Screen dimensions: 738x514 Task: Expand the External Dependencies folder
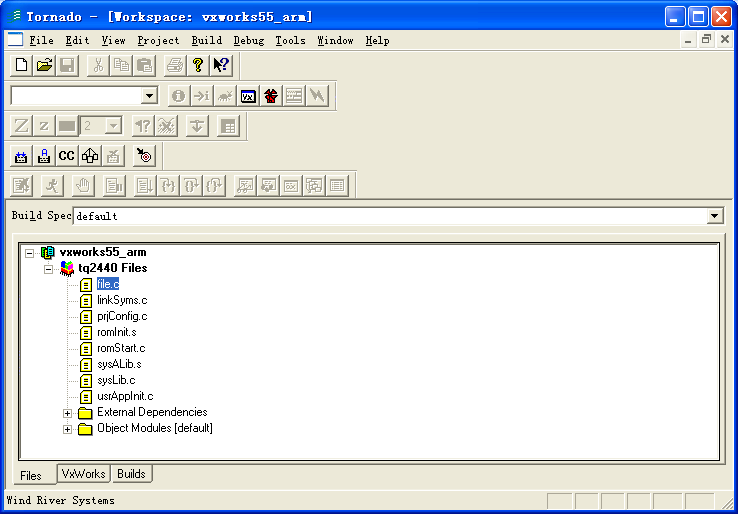[x=67, y=413]
